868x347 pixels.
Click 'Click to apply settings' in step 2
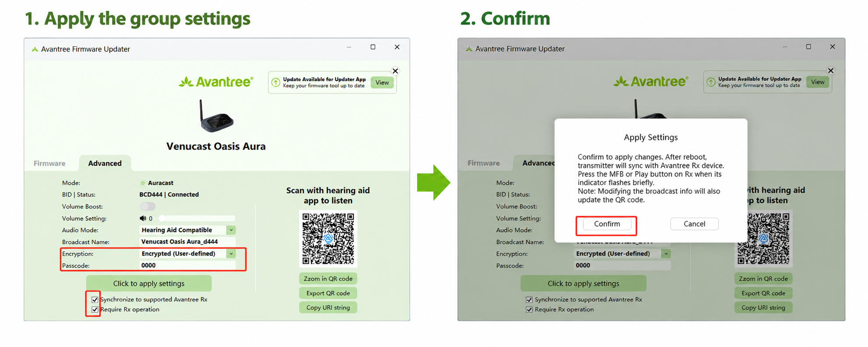[583, 284]
